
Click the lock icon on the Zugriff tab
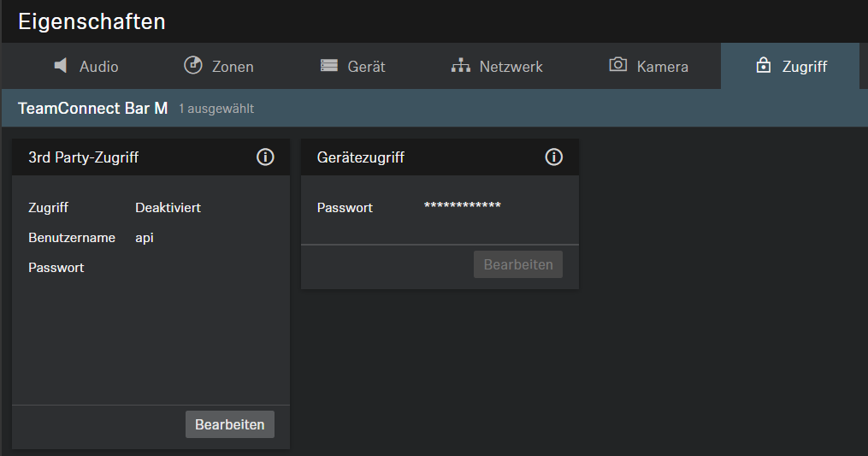[x=764, y=66]
